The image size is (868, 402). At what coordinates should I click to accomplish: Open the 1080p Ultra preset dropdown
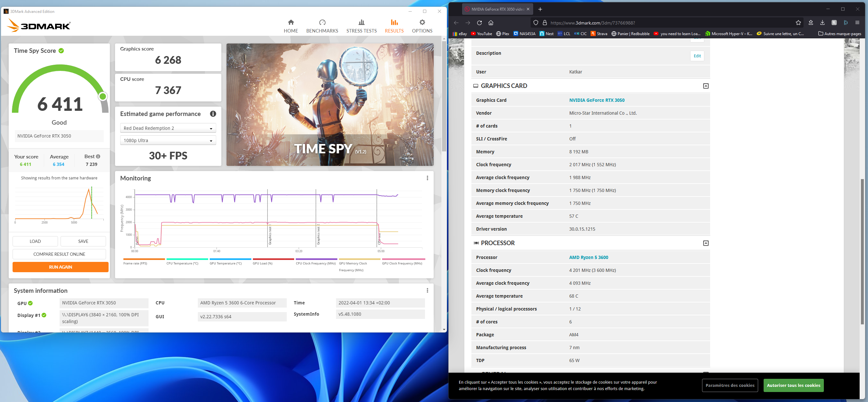point(168,140)
